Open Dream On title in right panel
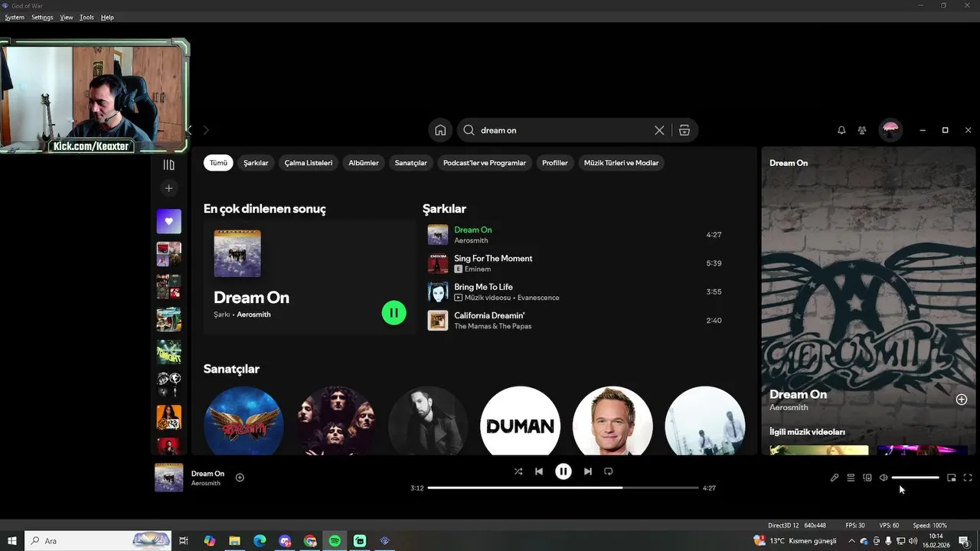Screen dimensions: 980x551 [x=798, y=394]
